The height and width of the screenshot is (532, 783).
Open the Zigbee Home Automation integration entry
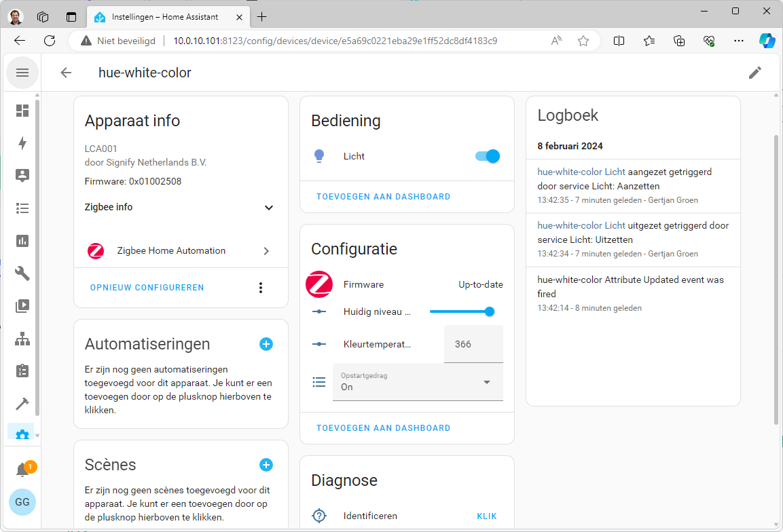pos(180,251)
